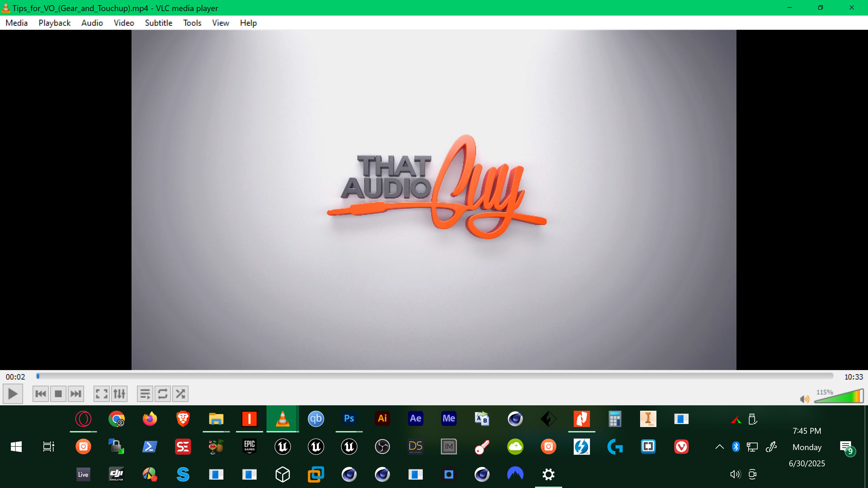
Task: Open the Help menu
Action: pos(248,23)
